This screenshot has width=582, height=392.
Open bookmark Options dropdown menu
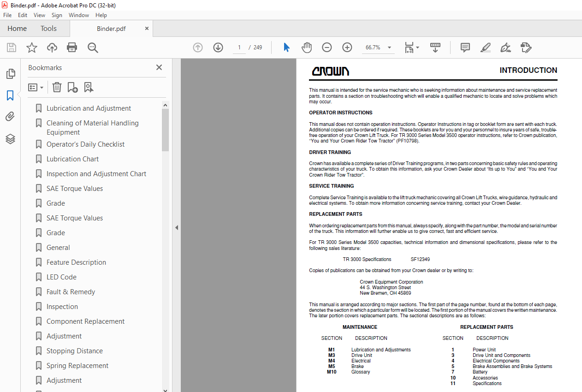(x=36, y=87)
